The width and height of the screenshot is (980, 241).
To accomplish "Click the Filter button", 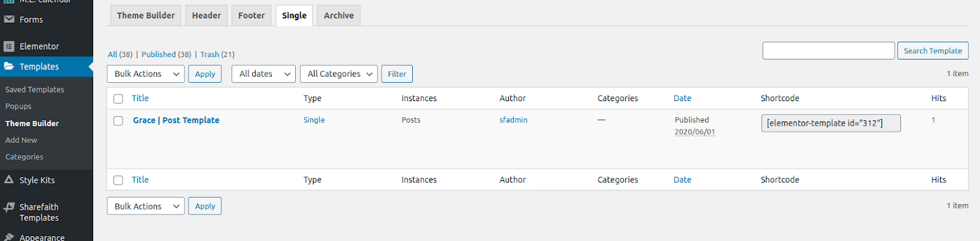I will click(397, 74).
